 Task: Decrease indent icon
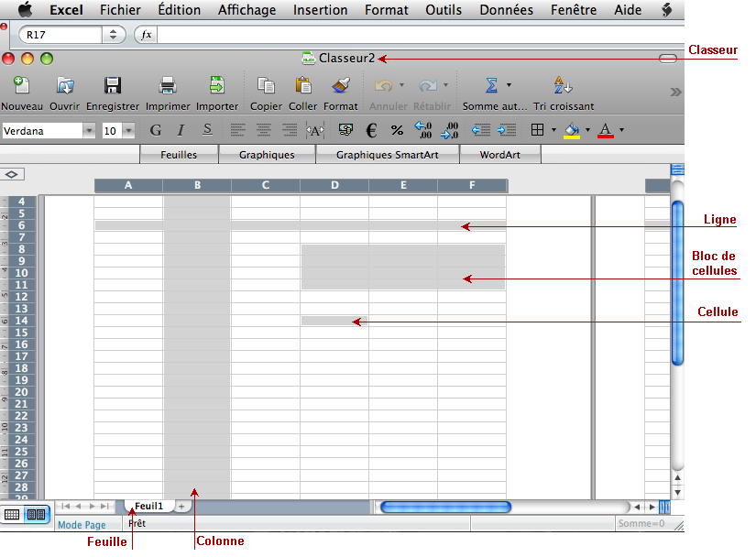[481, 130]
